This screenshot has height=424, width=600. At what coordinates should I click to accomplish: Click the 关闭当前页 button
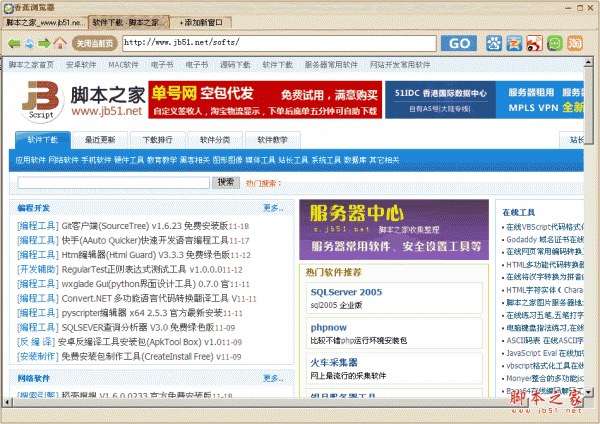click(x=95, y=44)
